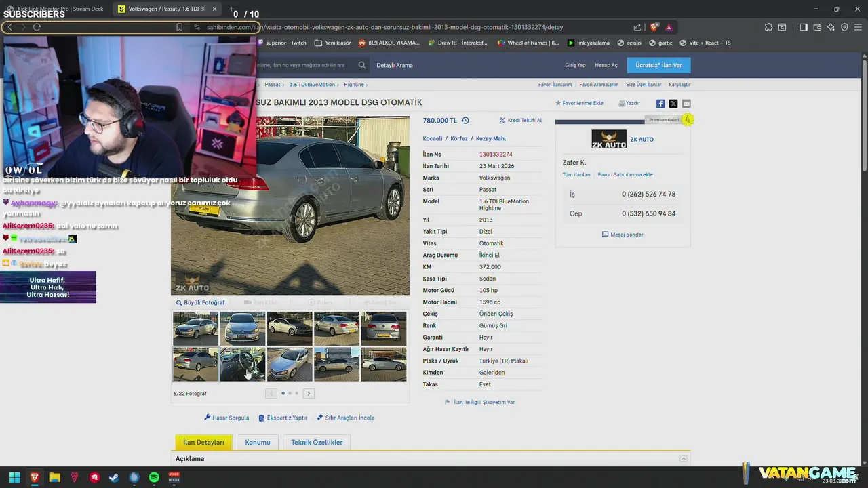Open Brave VPN shield icon

pos(844,27)
